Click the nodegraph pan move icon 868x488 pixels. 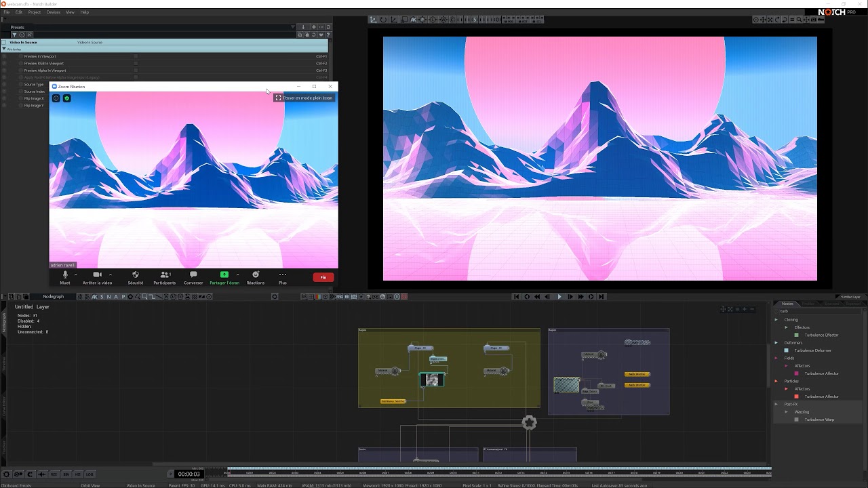(724, 309)
